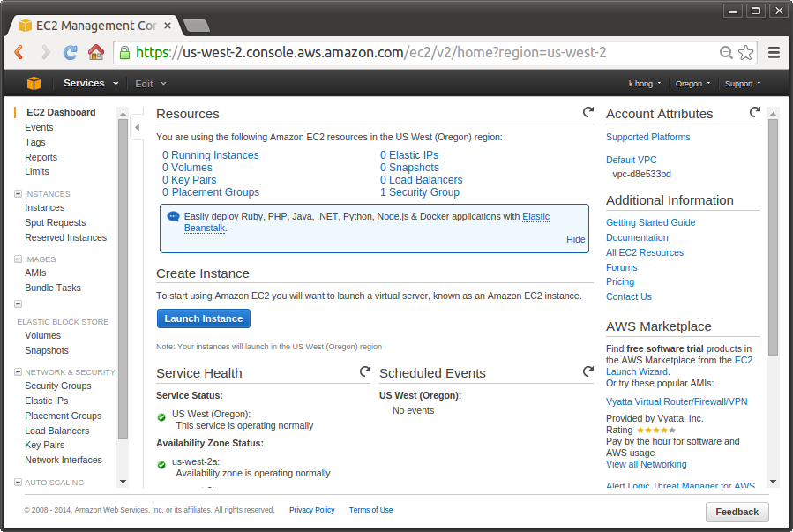Image resolution: width=793 pixels, height=532 pixels.
Task: Open the Edit dropdown menu
Action: 151,84
